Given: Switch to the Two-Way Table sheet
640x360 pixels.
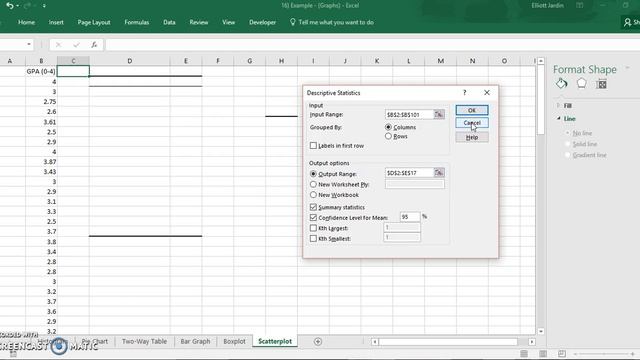Looking at the screenshot, I should point(144,341).
